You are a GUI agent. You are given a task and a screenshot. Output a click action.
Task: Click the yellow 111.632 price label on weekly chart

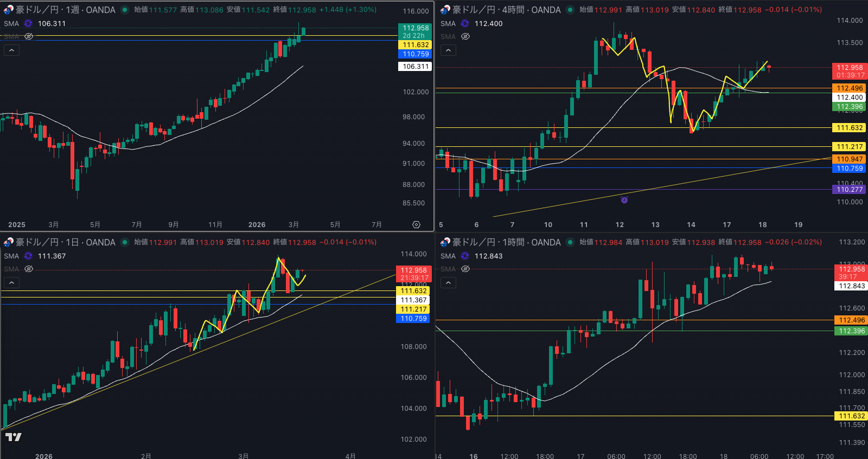coord(416,45)
